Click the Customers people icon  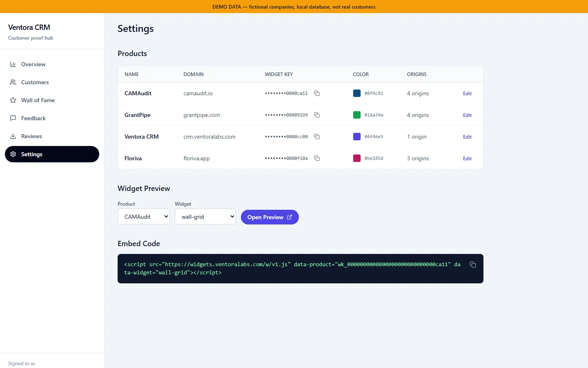13,82
